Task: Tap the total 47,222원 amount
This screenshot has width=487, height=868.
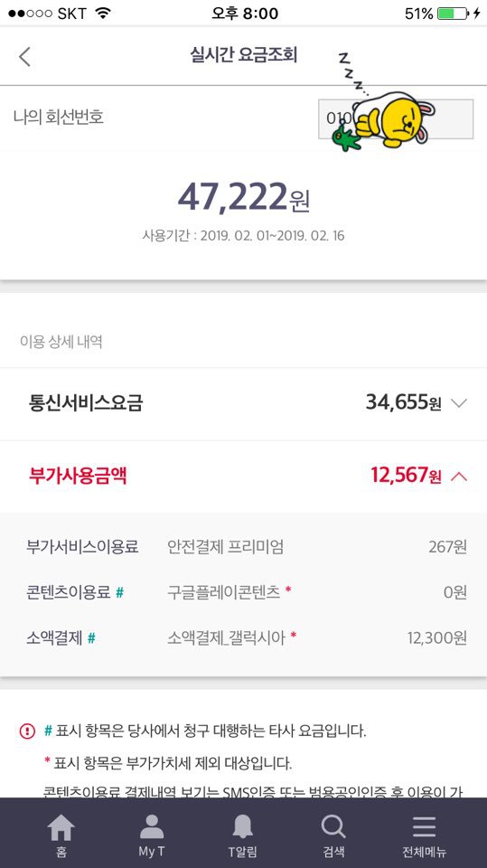Action: pyautogui.click(x=244, y=198)
